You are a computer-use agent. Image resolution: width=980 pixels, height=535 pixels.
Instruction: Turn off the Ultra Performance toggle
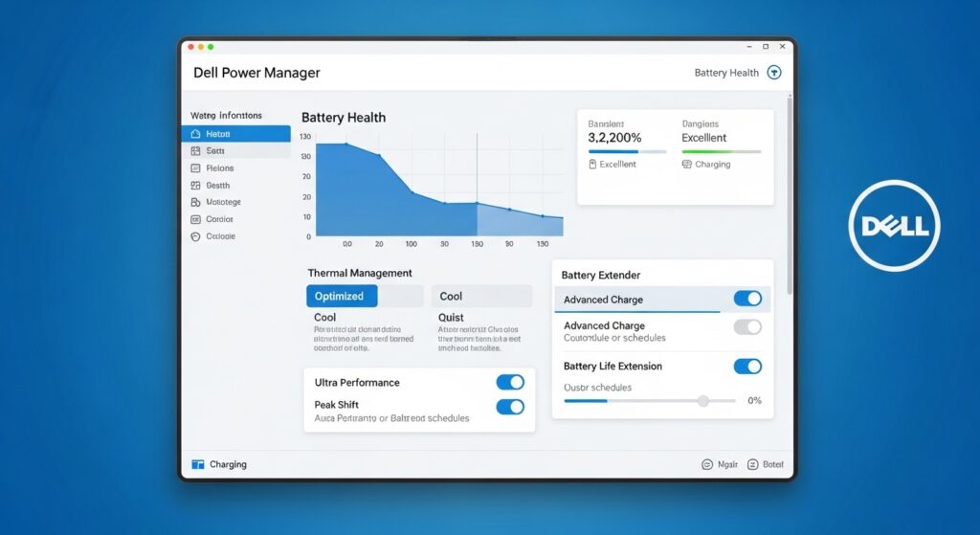point(510,382)
